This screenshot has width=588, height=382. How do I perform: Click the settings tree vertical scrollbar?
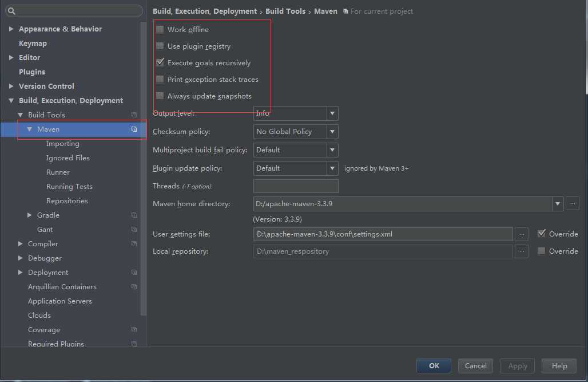[144, 172]
